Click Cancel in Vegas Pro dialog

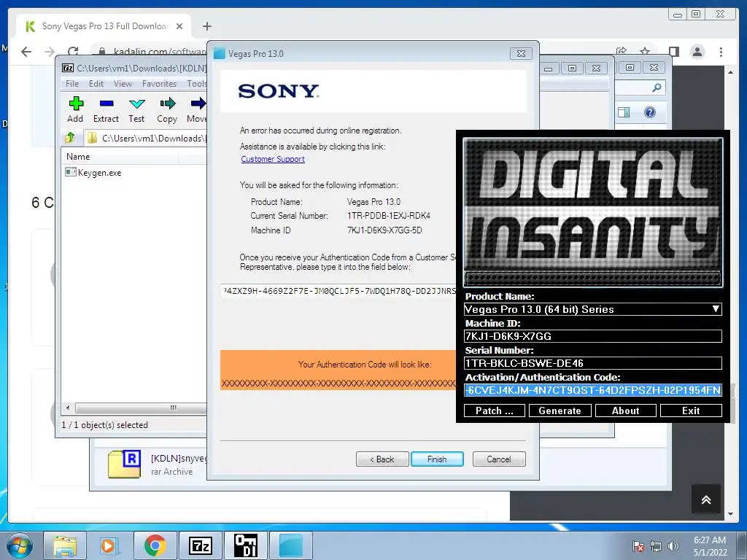click(x=499, y=459)
